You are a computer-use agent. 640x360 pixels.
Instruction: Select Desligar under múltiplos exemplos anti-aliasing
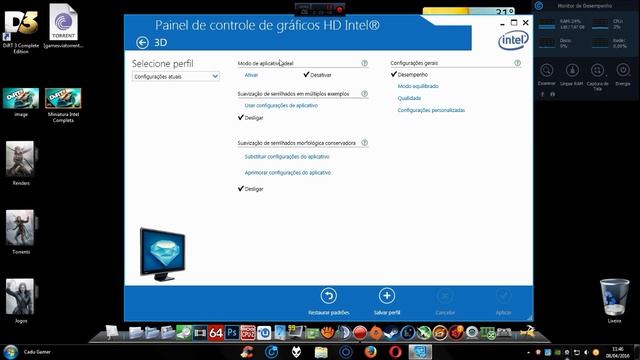coord(251,118)
